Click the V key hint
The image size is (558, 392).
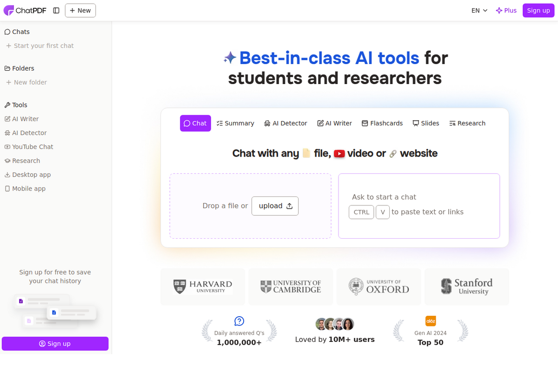point(383,212)
